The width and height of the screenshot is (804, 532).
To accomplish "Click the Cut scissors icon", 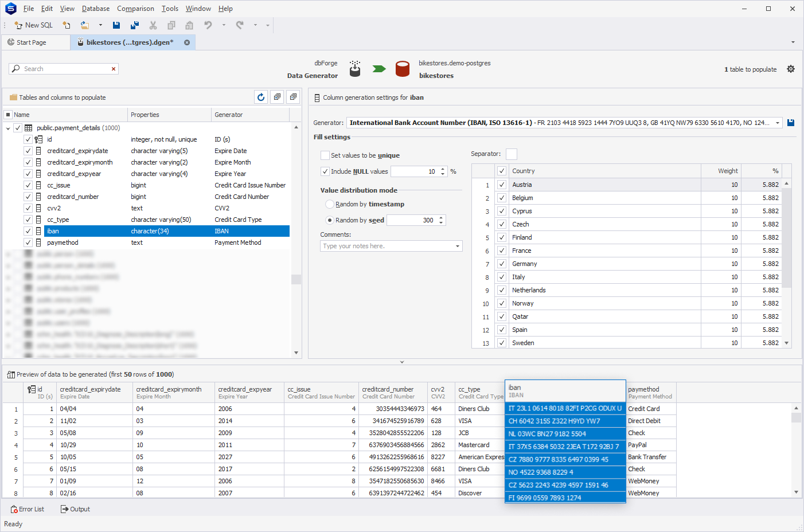I will pos(153,25).
